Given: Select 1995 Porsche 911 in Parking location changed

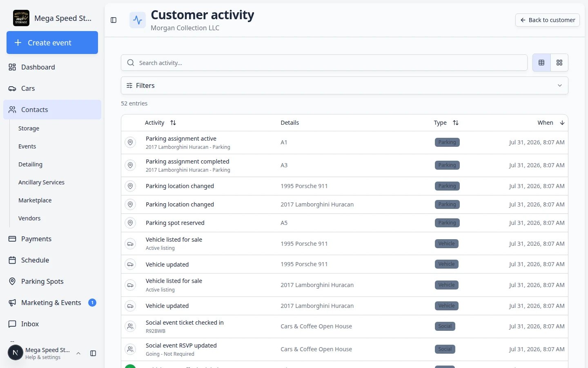Looking at the screenshot, I should (304, 186).
